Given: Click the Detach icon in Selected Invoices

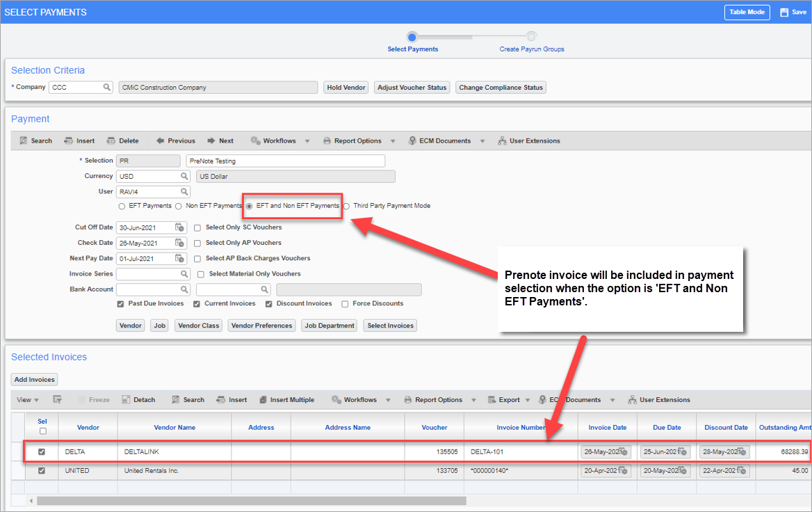Looking at the screenshot, I should (126, 399).
